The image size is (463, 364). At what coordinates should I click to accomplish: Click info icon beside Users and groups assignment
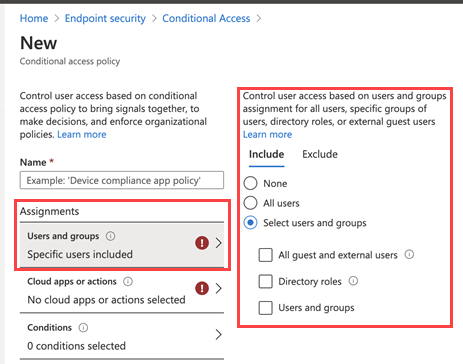[x=110, y=236]
